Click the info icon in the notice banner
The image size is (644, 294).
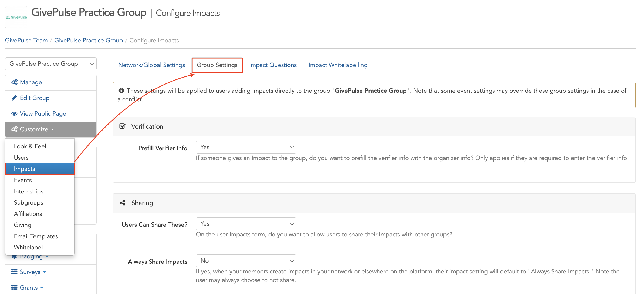tap(121, 91)
